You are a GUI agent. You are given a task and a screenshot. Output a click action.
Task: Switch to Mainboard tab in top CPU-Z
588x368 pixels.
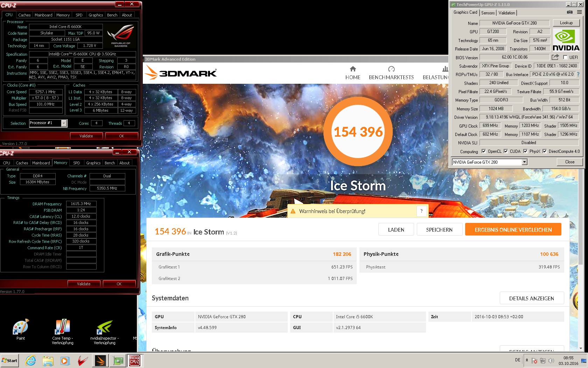(43, 15)
